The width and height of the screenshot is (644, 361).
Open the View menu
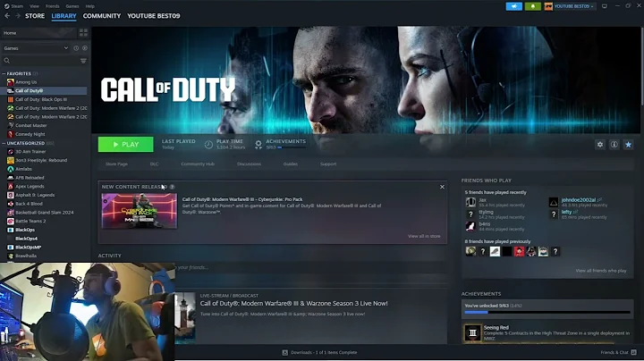pyautogui.click(x=35, y=6)
